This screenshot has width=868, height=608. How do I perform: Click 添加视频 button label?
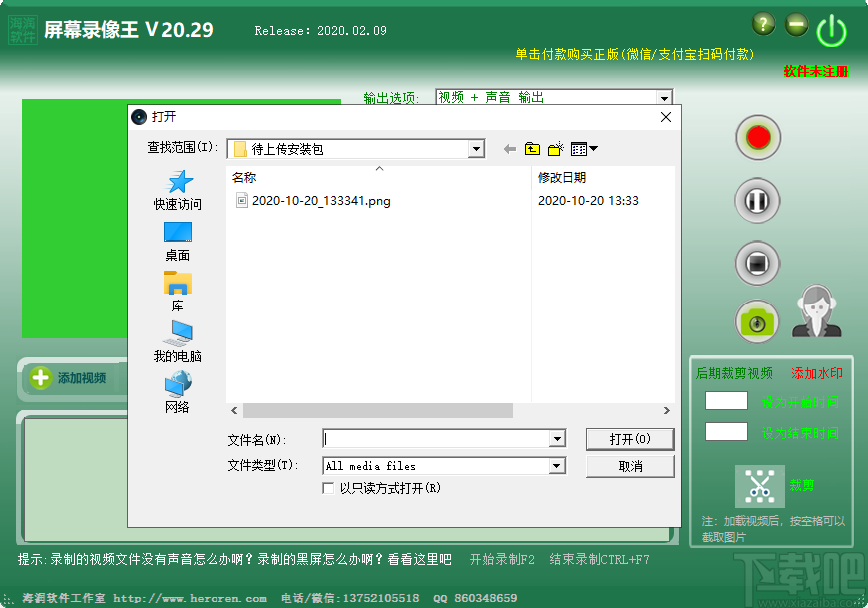point(82,378)
